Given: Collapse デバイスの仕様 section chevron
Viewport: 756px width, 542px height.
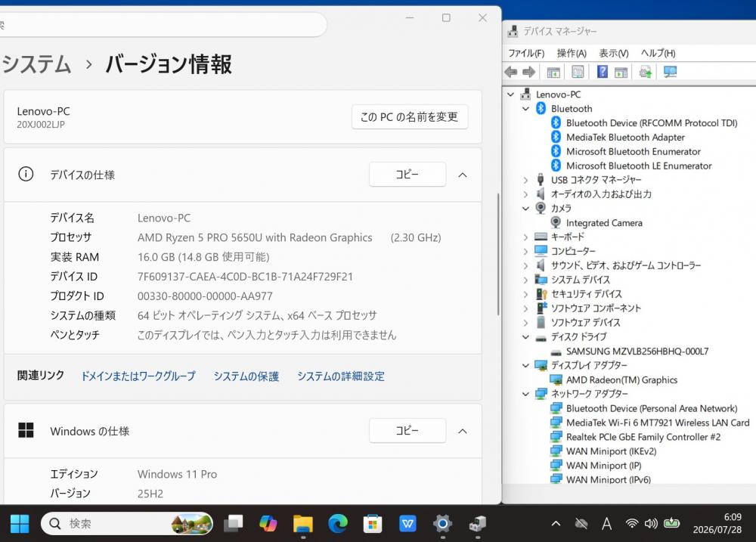Looking at the screenshot, I should [x=463, y=175].
